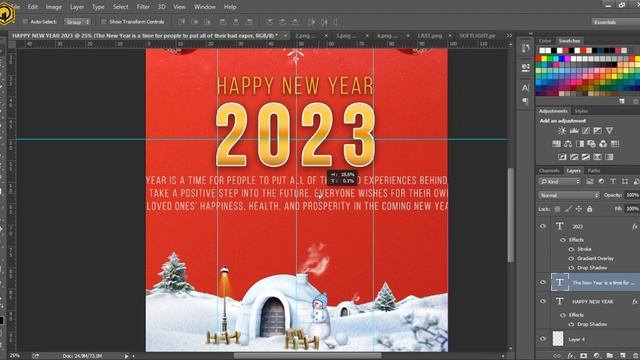Add a Posterize adjustment

[574, 157]
